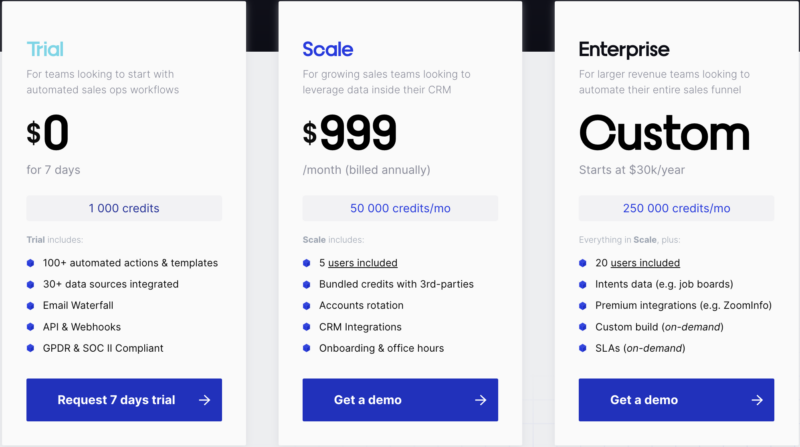The image size is (800, 447).
Task: Click the Enterprise plan heading
Action: pyautogui.click(x=624, y=50)
